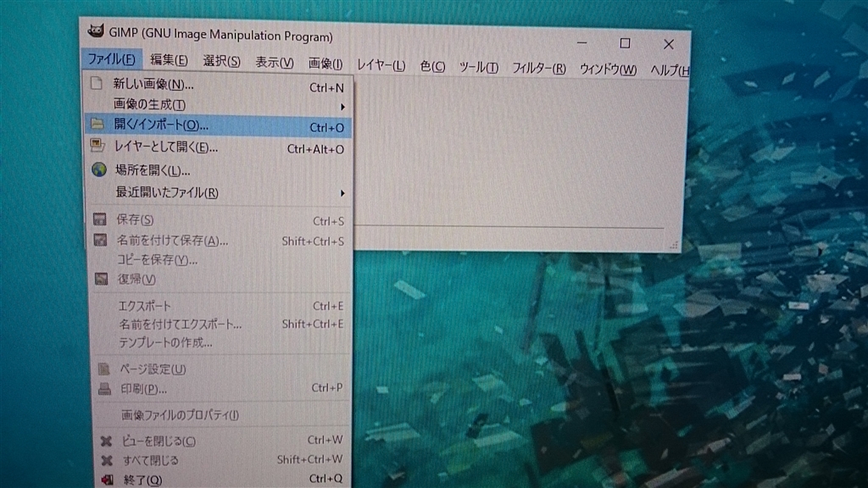Click the save-as disk icon beside 名前を付けて保存
The width and height of the screenshot is (868, 488).
click(100, 240)
